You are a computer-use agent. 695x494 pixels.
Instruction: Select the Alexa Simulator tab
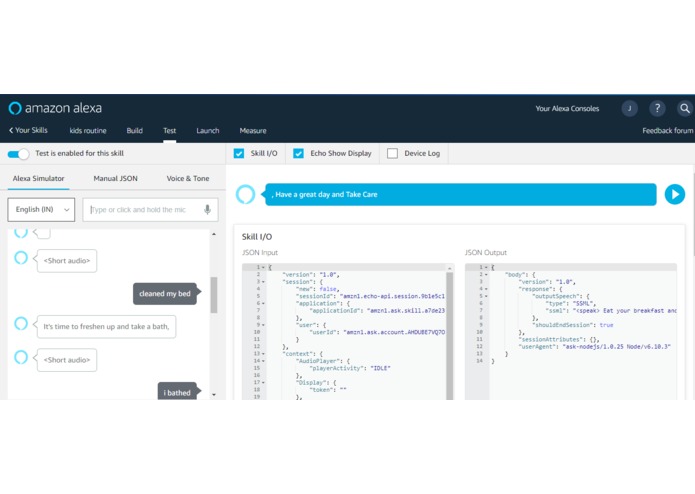click(39, 178)
